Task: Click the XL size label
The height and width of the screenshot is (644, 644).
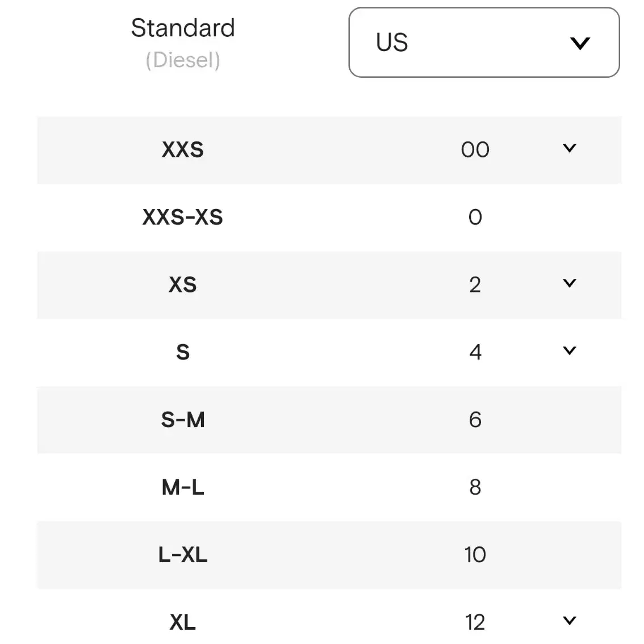Action: 183,622
